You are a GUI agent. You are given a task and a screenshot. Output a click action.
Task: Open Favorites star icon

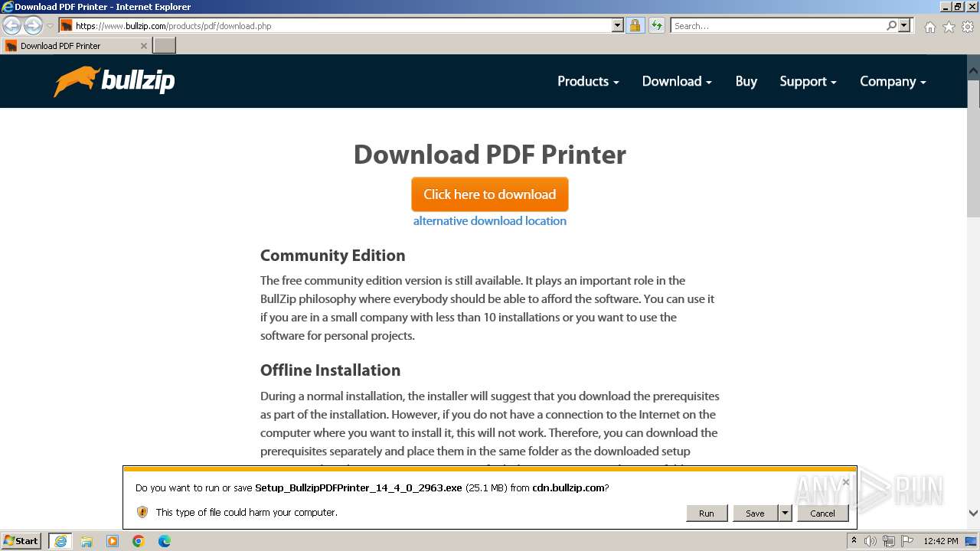949,27
